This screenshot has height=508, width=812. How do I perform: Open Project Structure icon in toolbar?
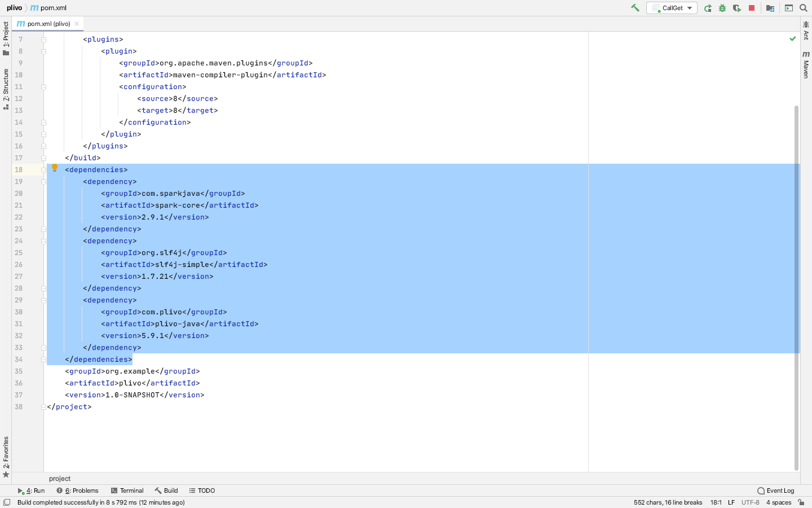point(770,8)
